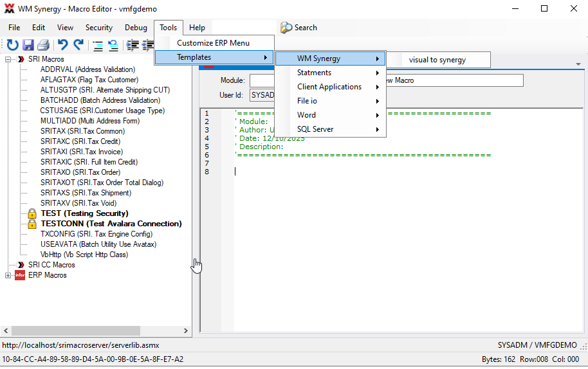The width and height of the screenshot is (588, 369).
Task: Select VbHttp (Vb Script Http Class)
Action: [84, 255]
